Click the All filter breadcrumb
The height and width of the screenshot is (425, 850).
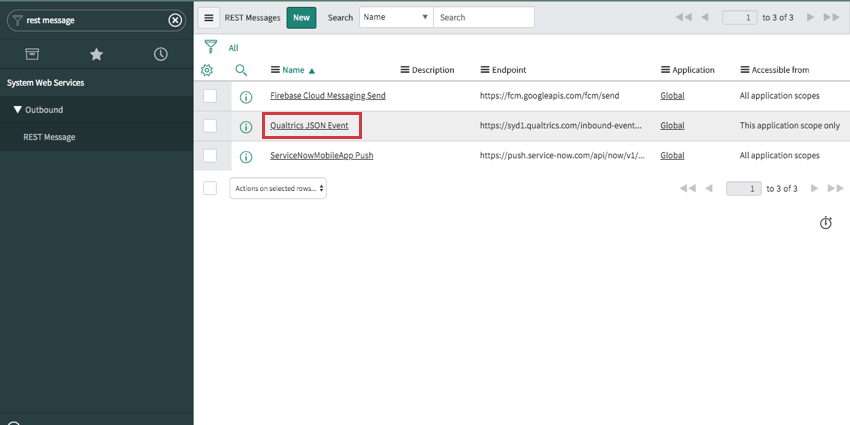(234, 48)
